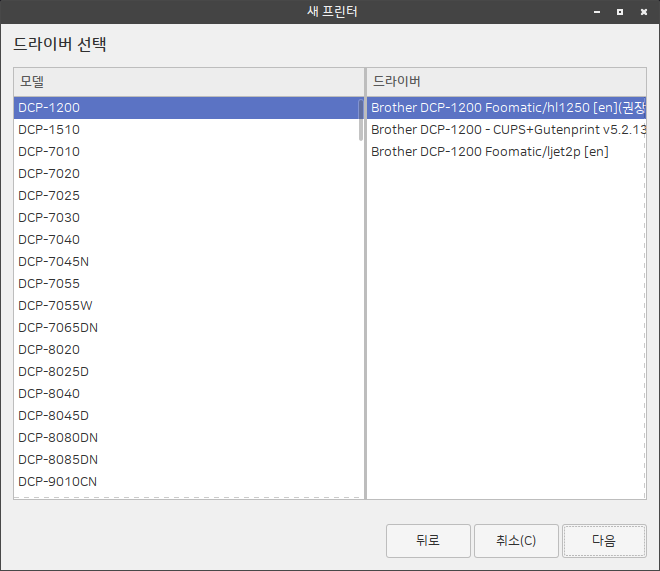Choose DCP-9010CN model
This screenshot has width=660, height=571.
(58, 482)
